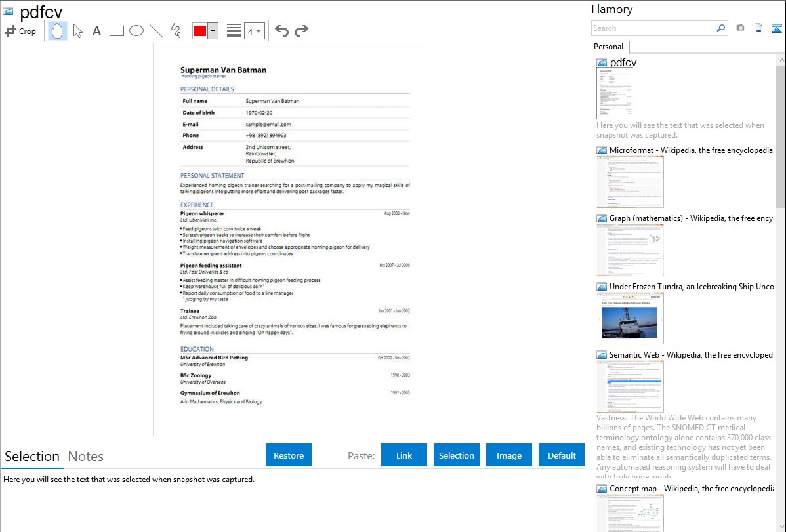Select the straight line tool
786x532 pixels.
coord(156,31)
